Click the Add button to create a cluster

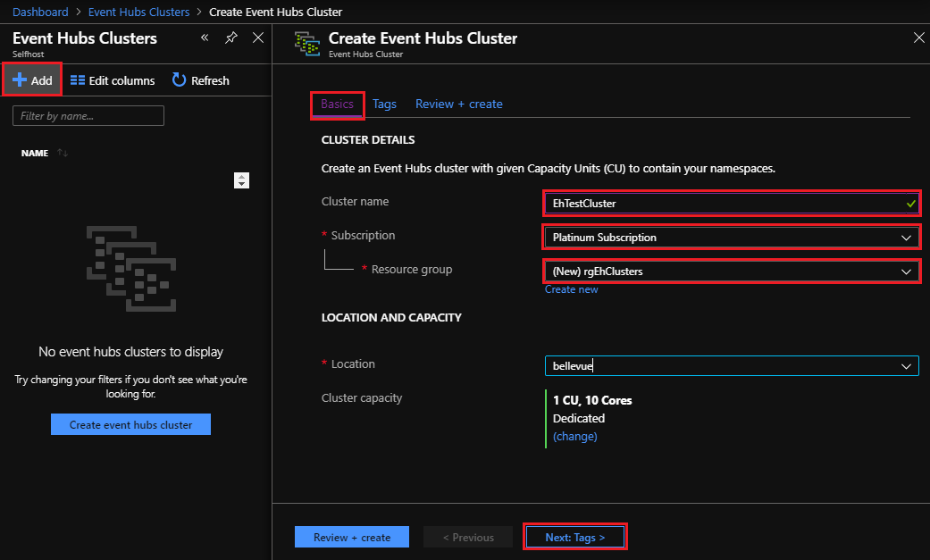click(31, 79)
